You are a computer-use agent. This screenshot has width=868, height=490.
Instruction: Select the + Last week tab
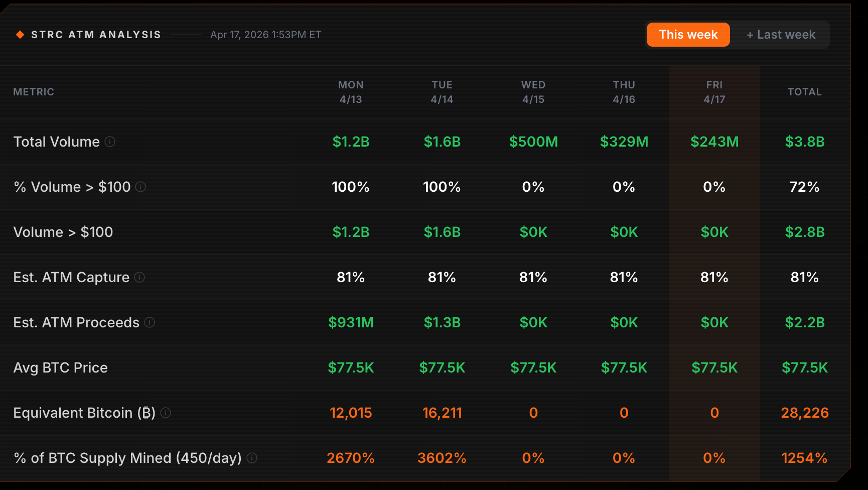click(x=781, y=35)
